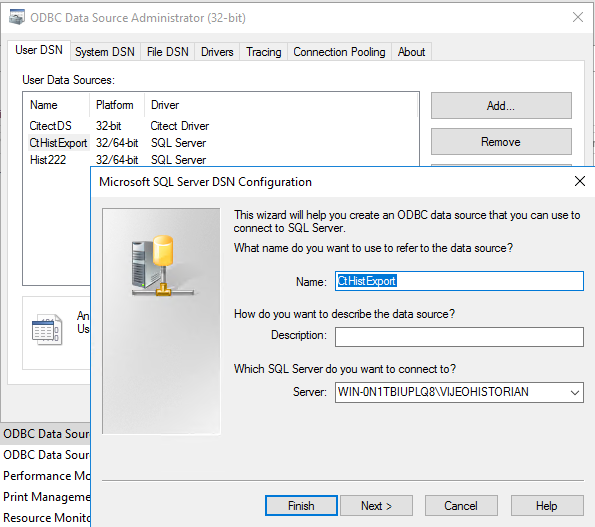This screenshot has height=527, width=595.
Task: Click the data source document icon
Action: click(47, 329)
